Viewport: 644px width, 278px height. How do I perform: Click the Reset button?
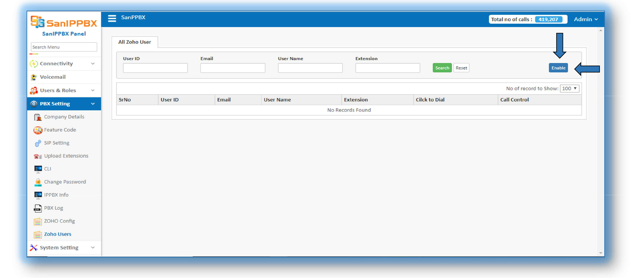[461, 68]
